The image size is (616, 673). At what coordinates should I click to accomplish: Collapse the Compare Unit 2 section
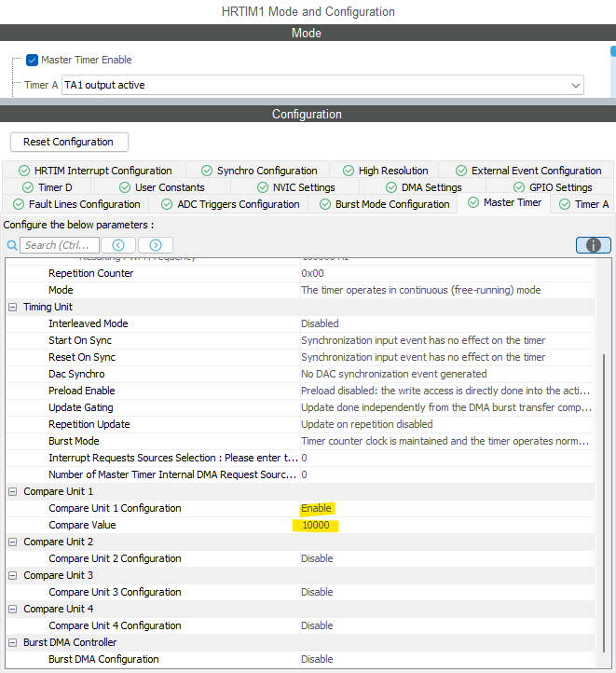click(13, 542)
